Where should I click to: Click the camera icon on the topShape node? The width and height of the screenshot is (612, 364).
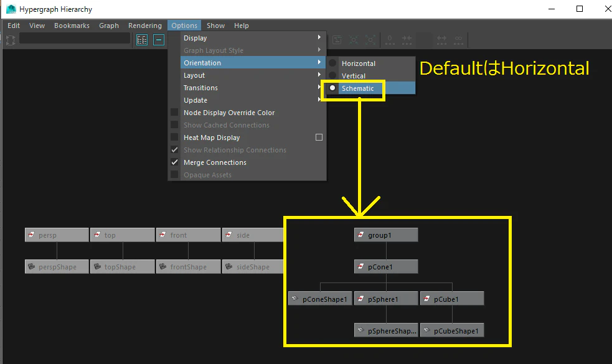98,267
